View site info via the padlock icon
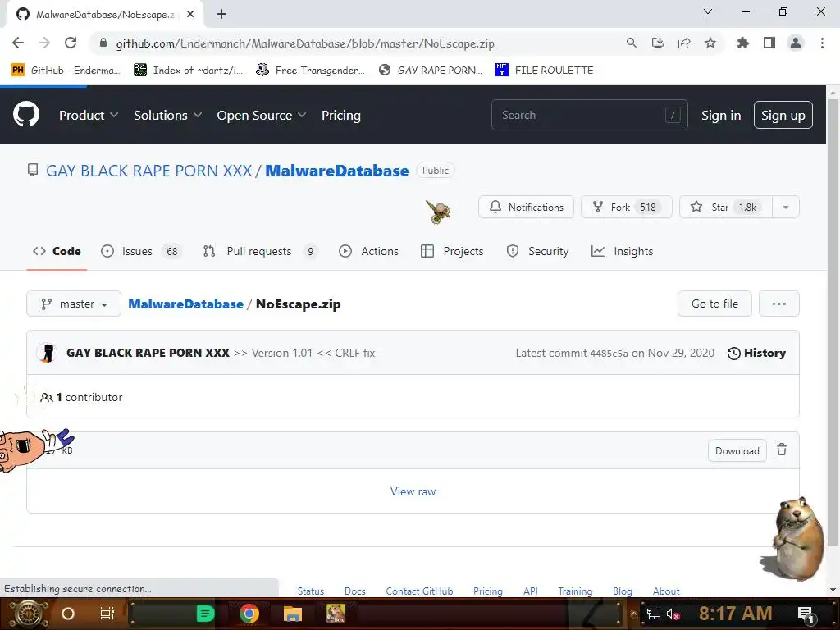Screen dimensions: 840x630 point(103,43)
